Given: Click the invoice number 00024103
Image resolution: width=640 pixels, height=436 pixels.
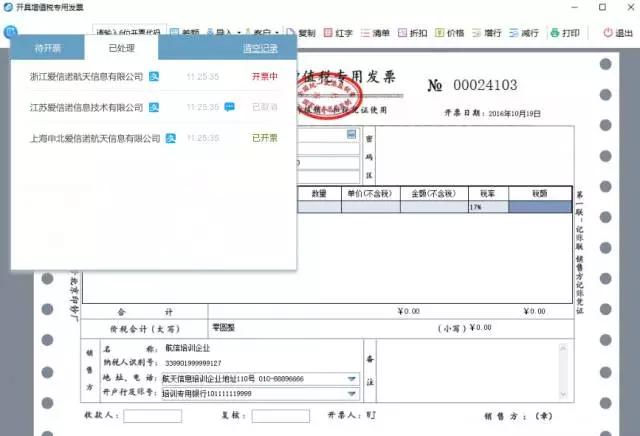Looking at the screenshot, I should point(485,85).
